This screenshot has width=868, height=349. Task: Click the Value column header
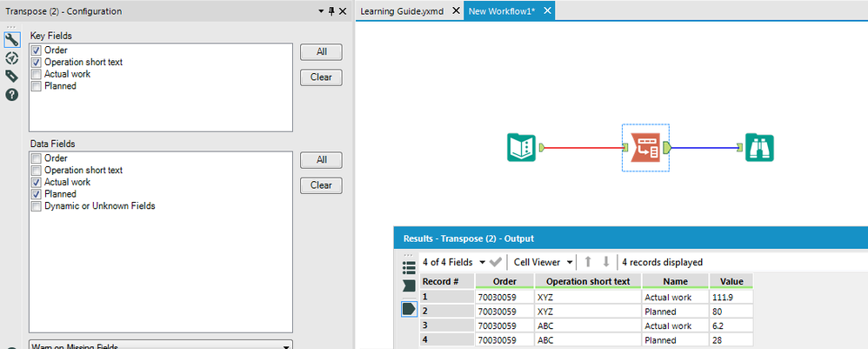pos(731,281)
